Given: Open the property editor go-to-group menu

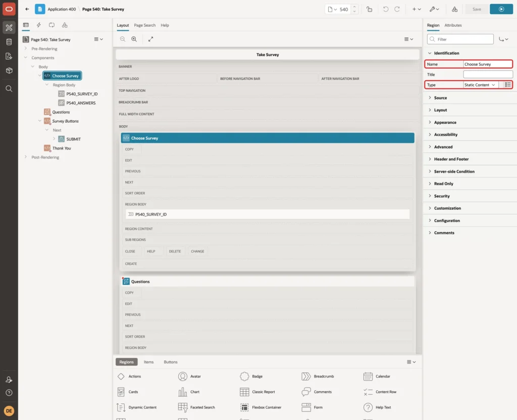Looking at the screenshot, I should click(x=503, y=39).
